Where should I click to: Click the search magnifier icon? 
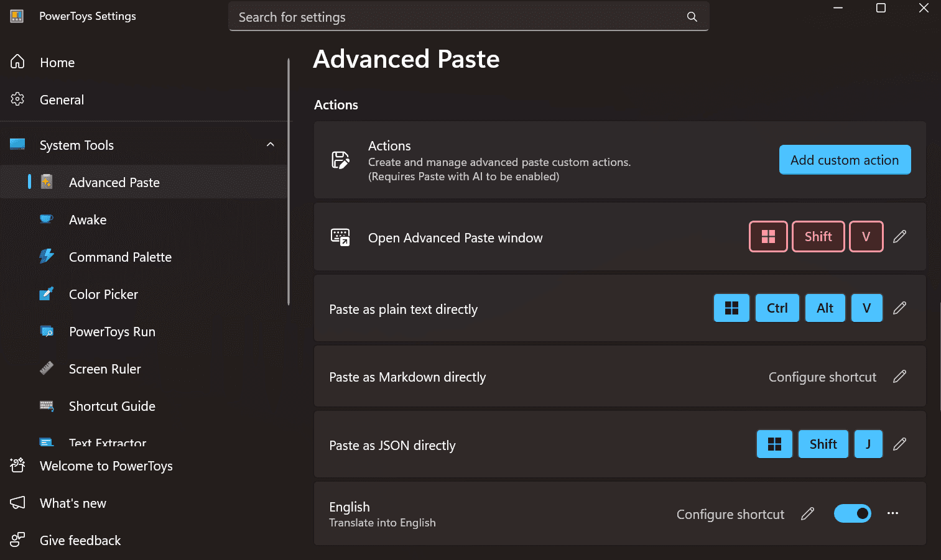(x=692, y=17)
